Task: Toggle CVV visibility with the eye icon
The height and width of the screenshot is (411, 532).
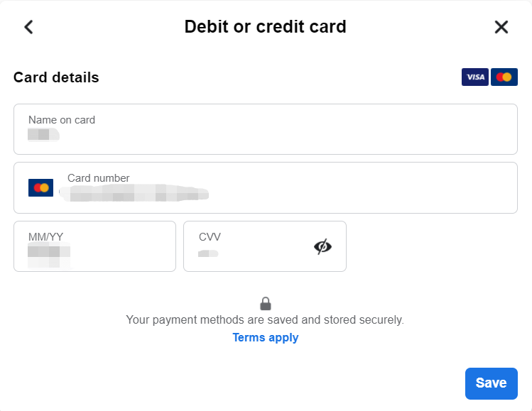Action: 322,246
